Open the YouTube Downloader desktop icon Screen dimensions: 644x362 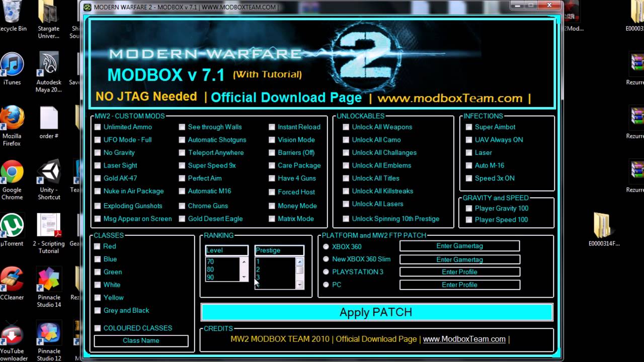12,341
